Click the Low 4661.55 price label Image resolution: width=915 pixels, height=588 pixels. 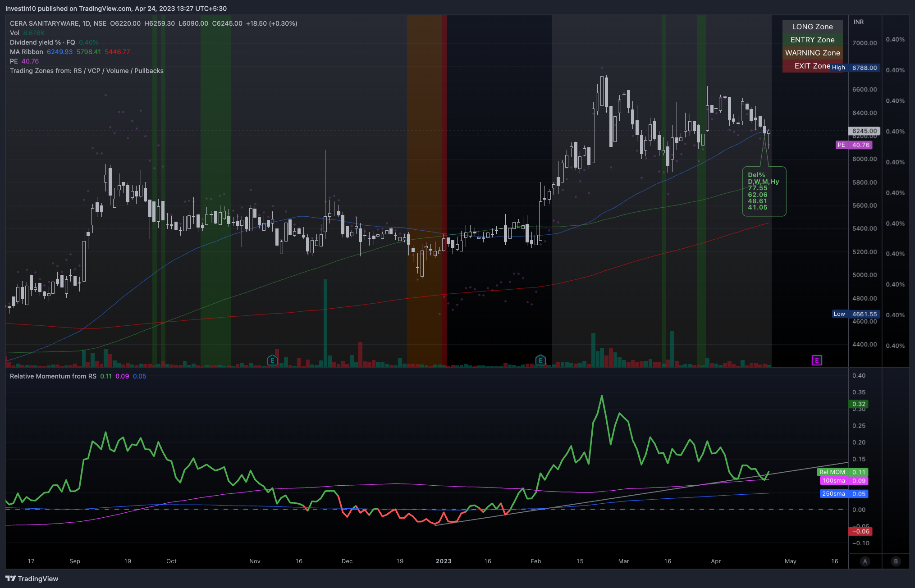pyautogui.click(x=856, y=314)
